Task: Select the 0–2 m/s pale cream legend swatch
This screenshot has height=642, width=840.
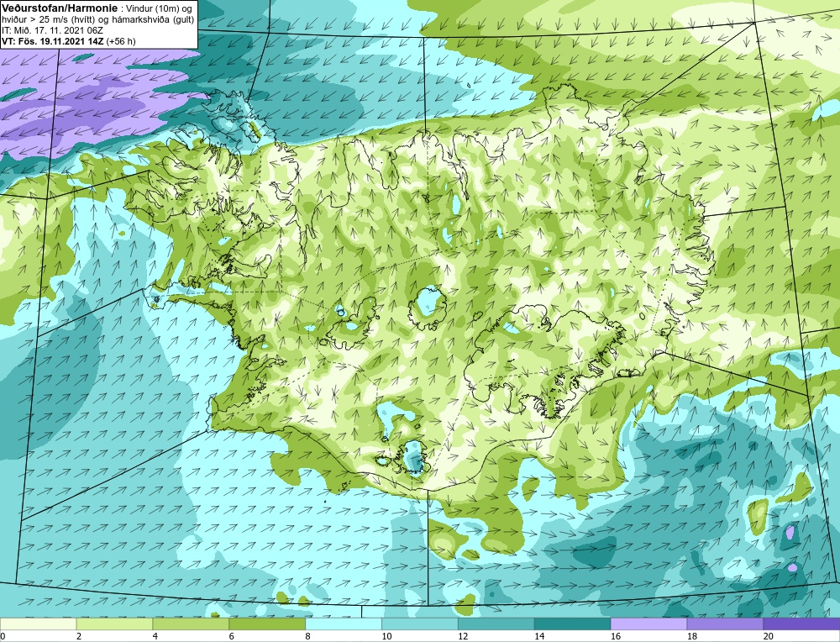Action: click(x=38, y=624)
